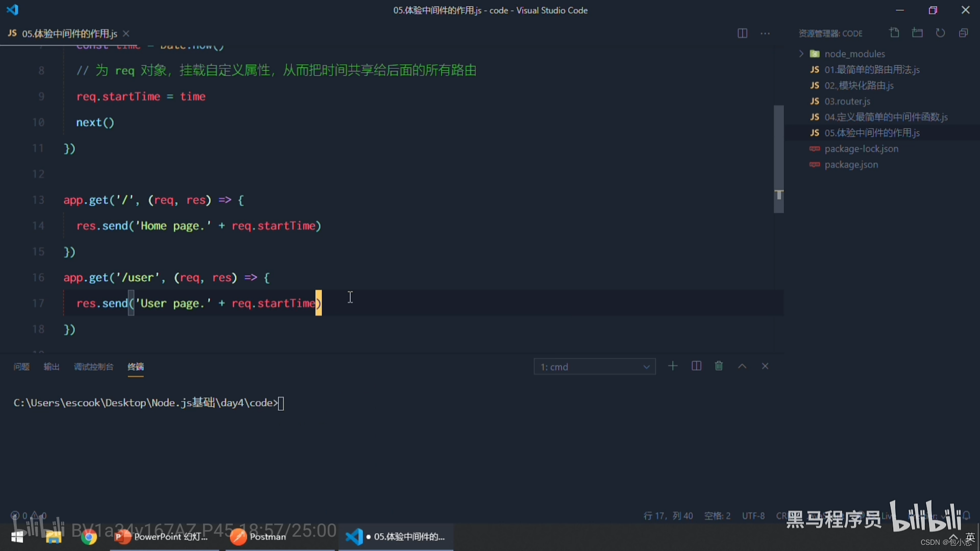Close the terminal panel
Image resolution: width=980 pixels, height=551 pixels.
click(x=765, y=366)
